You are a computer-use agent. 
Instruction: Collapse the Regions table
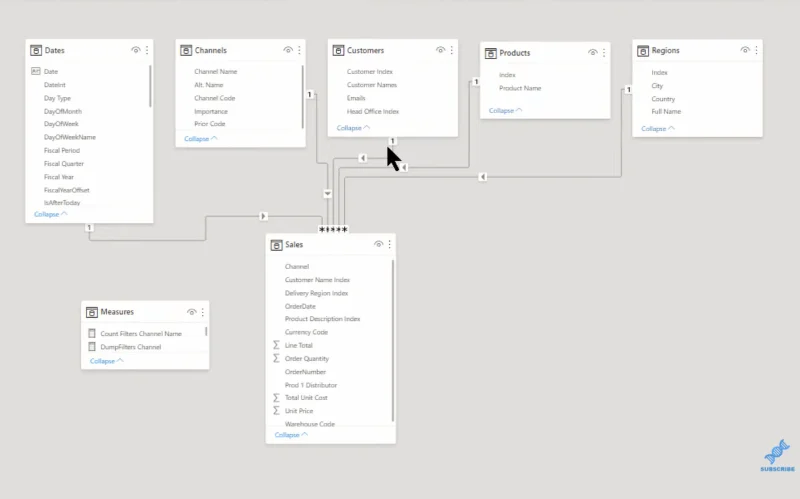pyautogui.click(x=658, y=129)
